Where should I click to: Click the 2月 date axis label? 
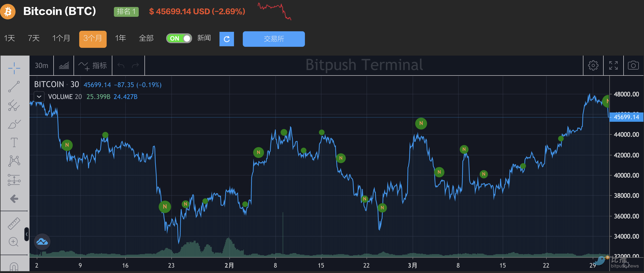(x=229, y=266)
